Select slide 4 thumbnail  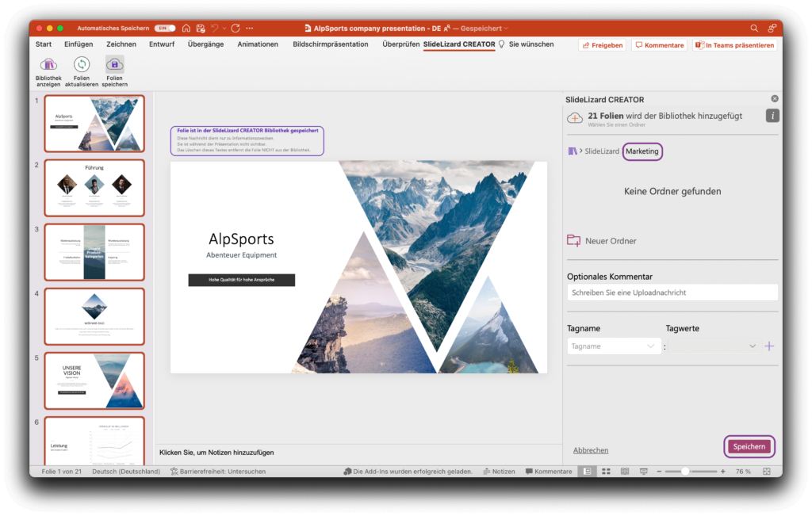click(94, 316)
